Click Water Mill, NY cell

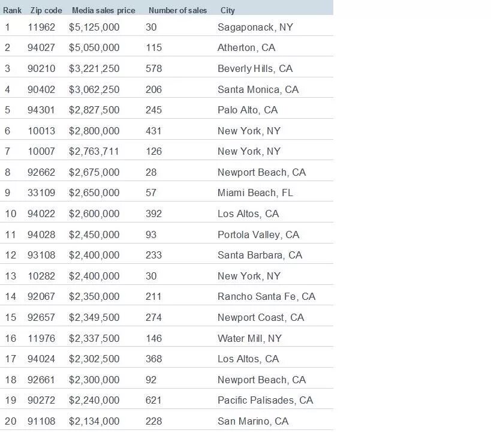point(249,338)
